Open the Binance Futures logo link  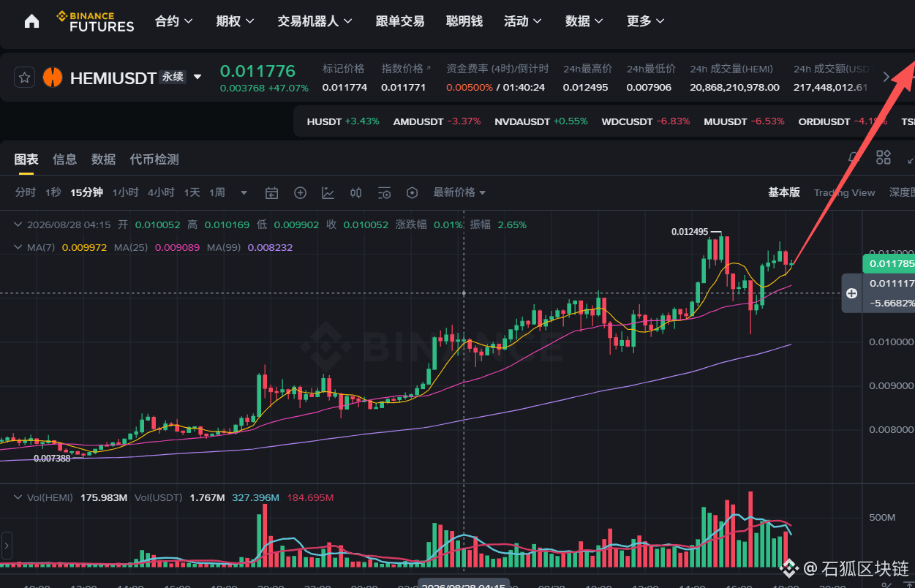[95, 21]
